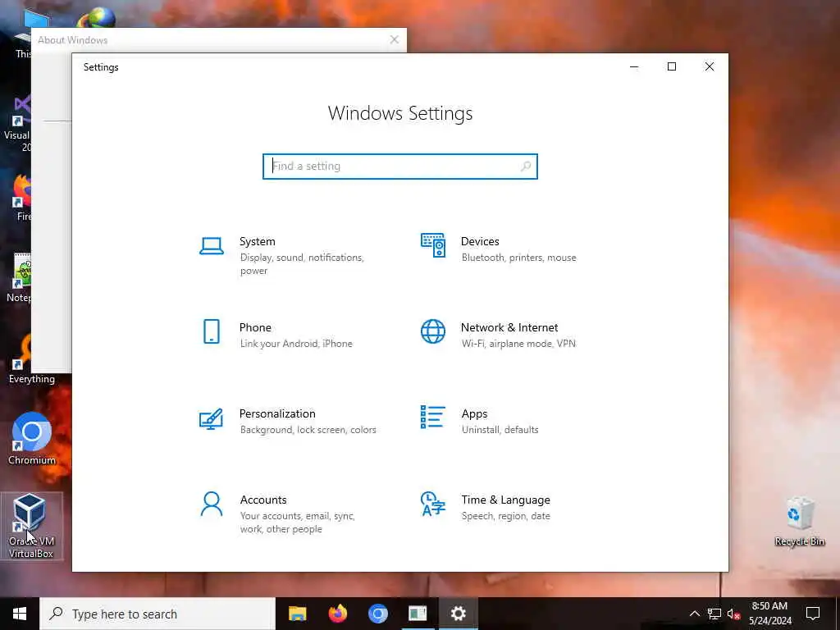Close the About Windows dialog

pos(395,39)
